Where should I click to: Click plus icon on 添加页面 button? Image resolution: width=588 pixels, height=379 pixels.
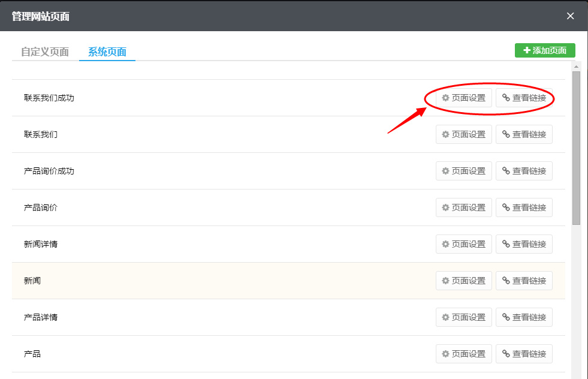point(527,50)
